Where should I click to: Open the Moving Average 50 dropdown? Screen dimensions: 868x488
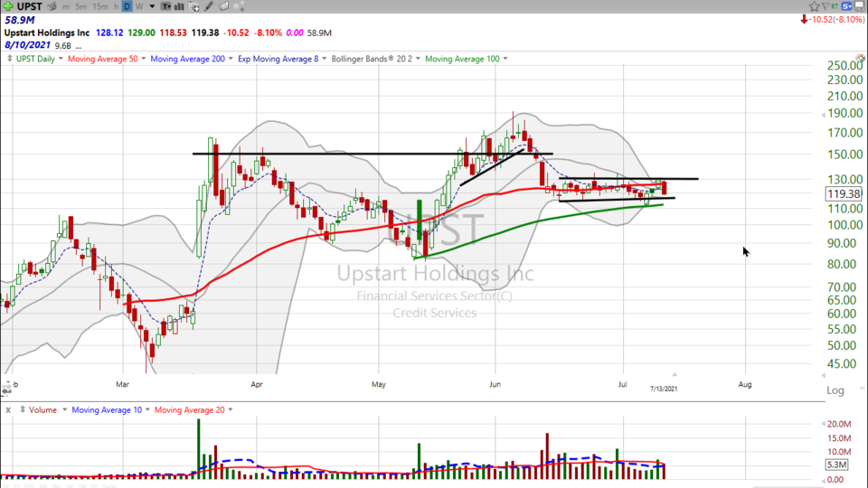click(144, 59)
